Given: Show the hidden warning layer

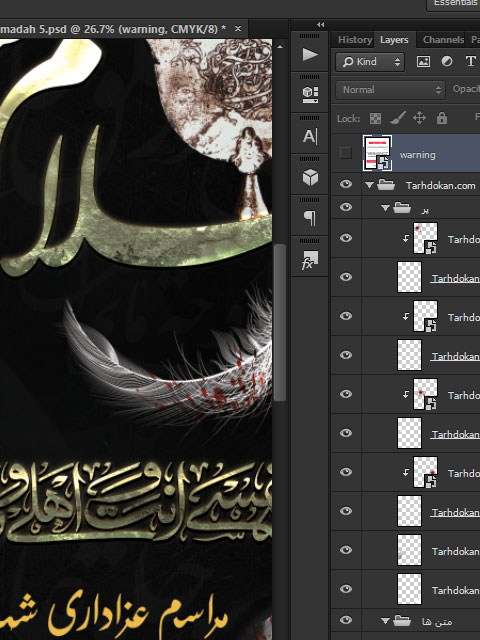Looking at the screenshot, I should click(346, 153).
